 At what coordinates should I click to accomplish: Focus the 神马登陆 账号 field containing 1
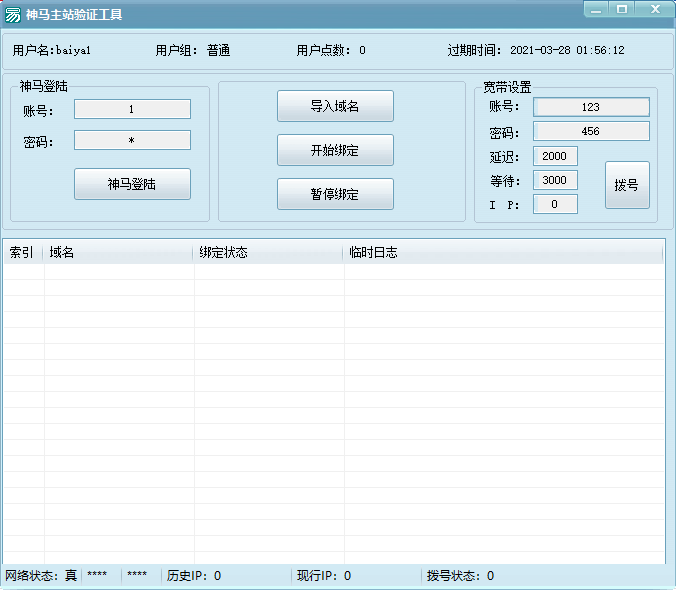pyautogui.click(x=132, y=109)
